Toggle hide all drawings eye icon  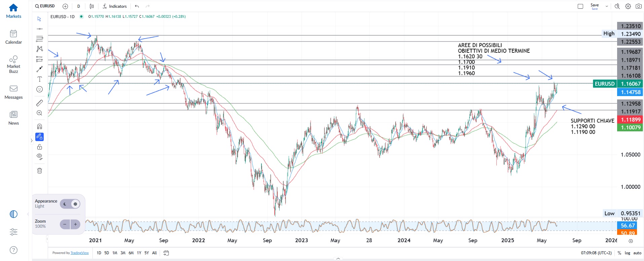tap(39, 157)
